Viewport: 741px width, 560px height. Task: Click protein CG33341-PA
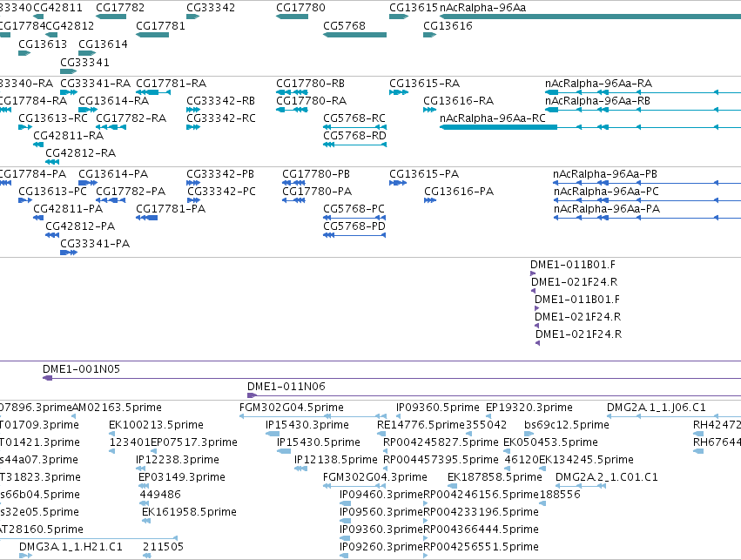pyautogui.click(x=95, y=244)
